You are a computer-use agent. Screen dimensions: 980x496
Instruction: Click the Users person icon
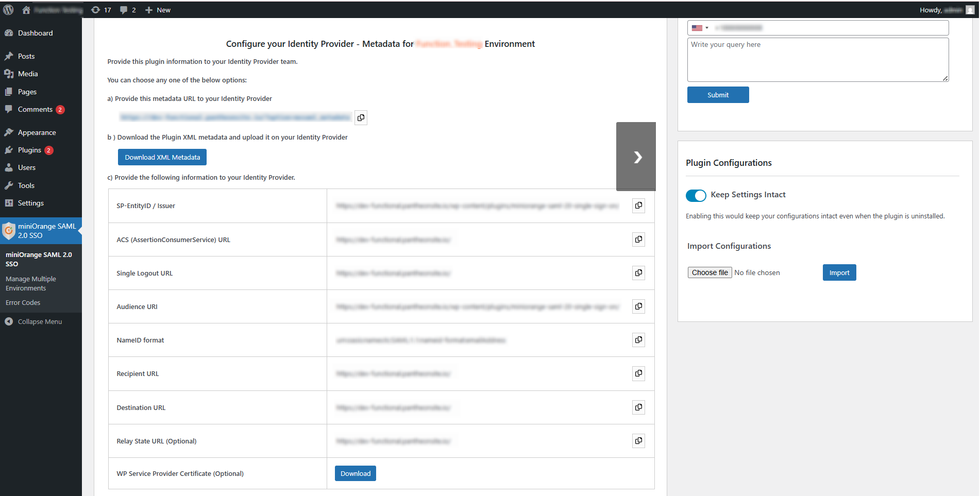pos(9,167)
